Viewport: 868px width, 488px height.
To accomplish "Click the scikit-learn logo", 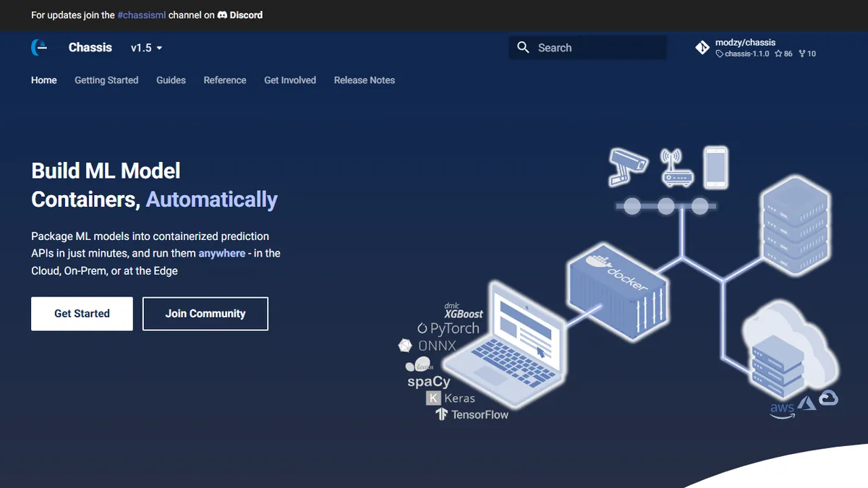I will pos(420,366).
